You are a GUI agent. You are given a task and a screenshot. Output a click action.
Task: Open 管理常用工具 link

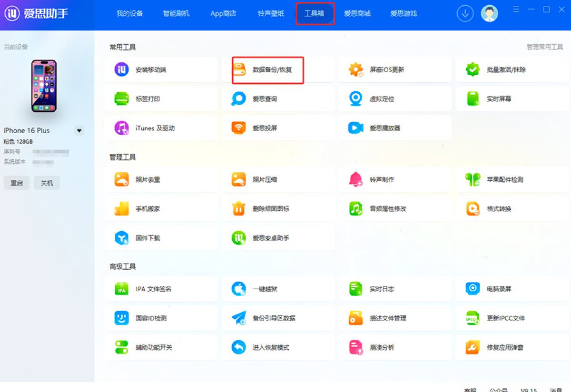[x=545, y=47]
